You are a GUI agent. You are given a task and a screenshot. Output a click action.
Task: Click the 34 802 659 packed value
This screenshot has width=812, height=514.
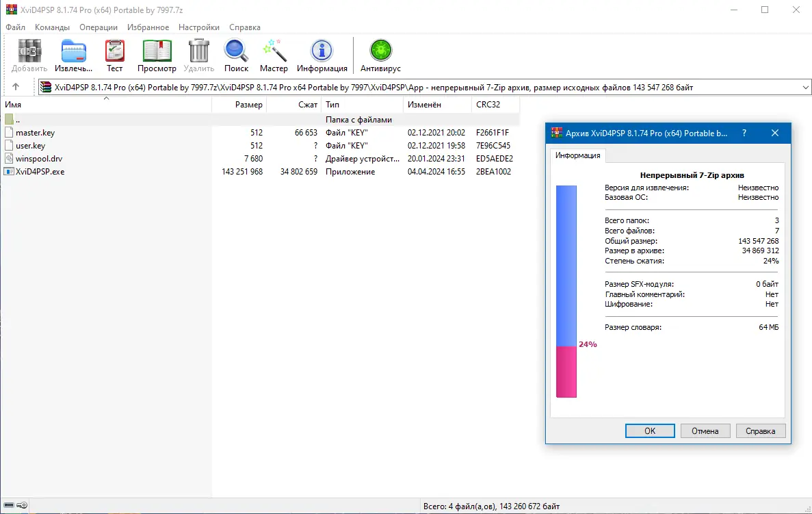[x=299, y=172]
